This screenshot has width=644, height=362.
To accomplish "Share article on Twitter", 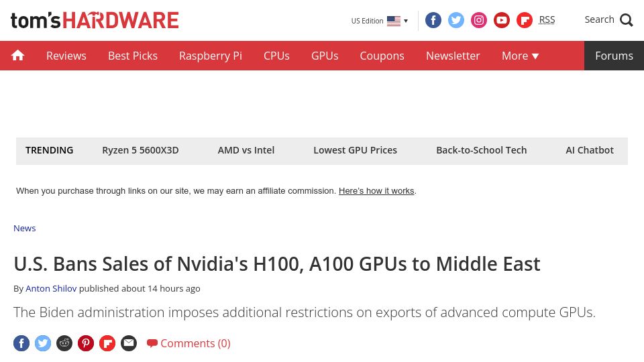I will (x=43, y=343).
